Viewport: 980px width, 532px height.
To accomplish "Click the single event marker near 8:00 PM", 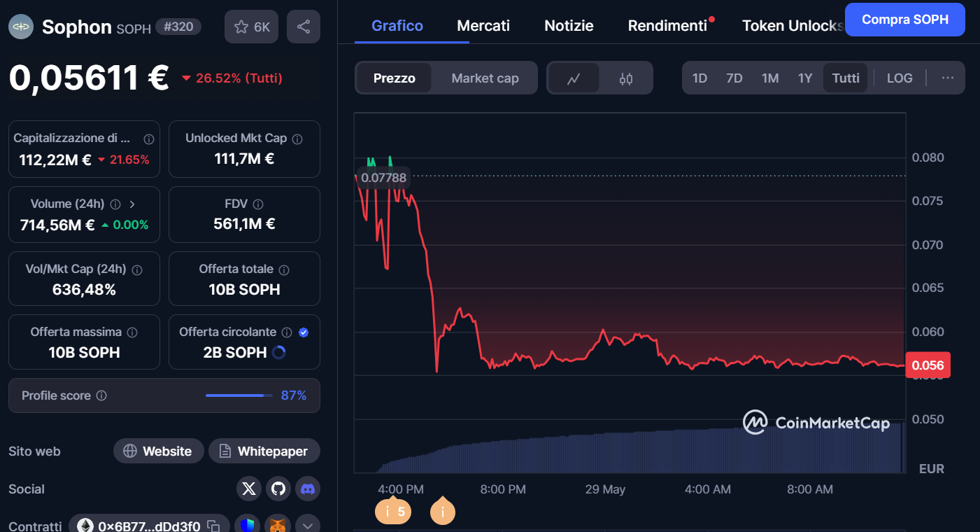I will 442,511.
